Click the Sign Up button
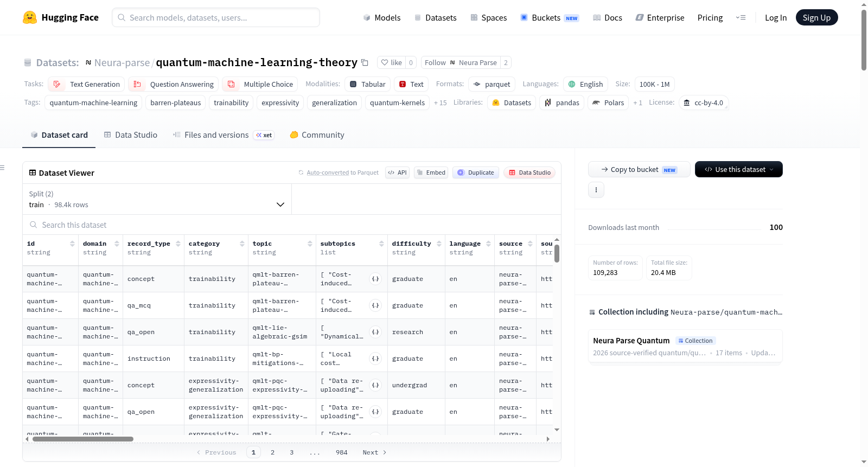This screenshot has height=467, width=868. click(816, 17)
